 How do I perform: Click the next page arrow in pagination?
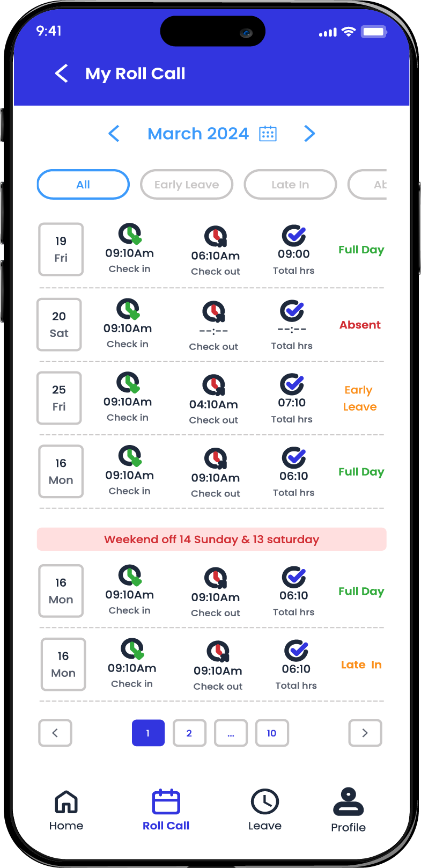(x=365, y=733)
